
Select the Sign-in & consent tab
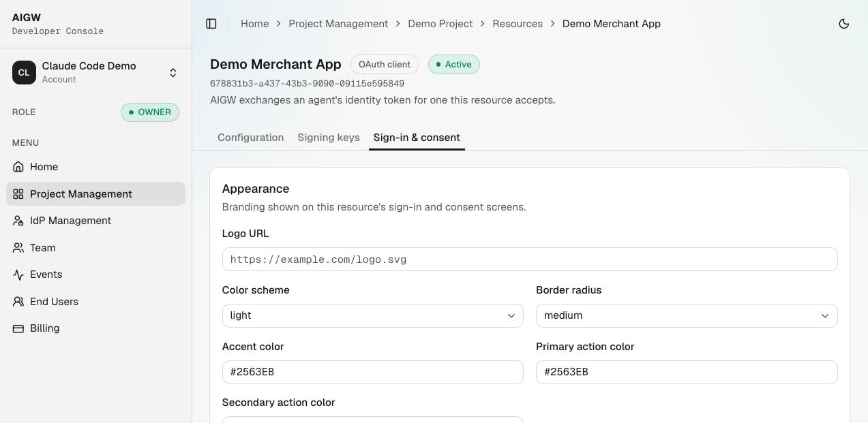tap(417, 138)
